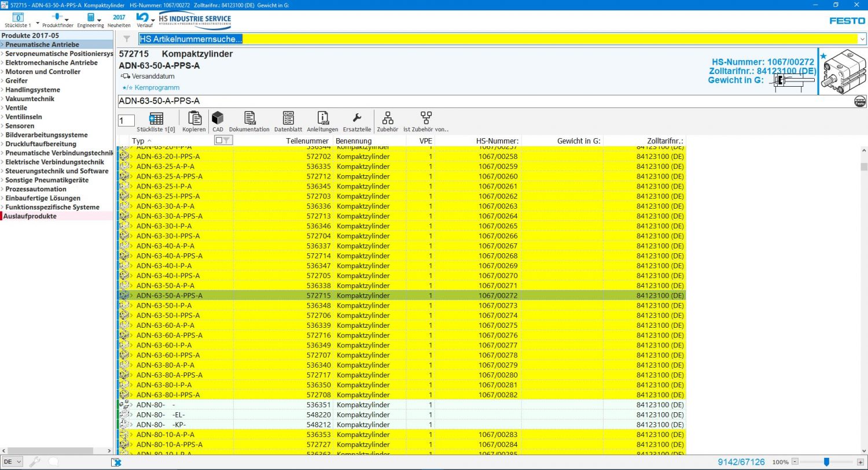
Task: Open the DE language dropdown
Action: 12,462
